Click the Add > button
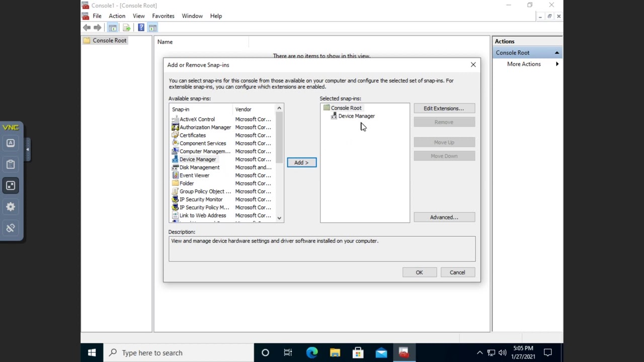Viewport: 644px width, 362px height. pyautogui.click(x=302, y=162)
